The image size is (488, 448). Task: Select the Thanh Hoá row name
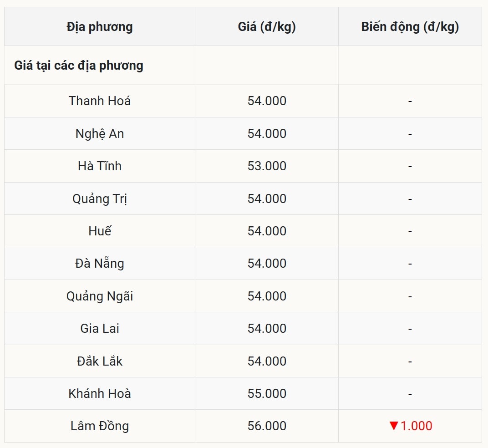tap(100, 101)
